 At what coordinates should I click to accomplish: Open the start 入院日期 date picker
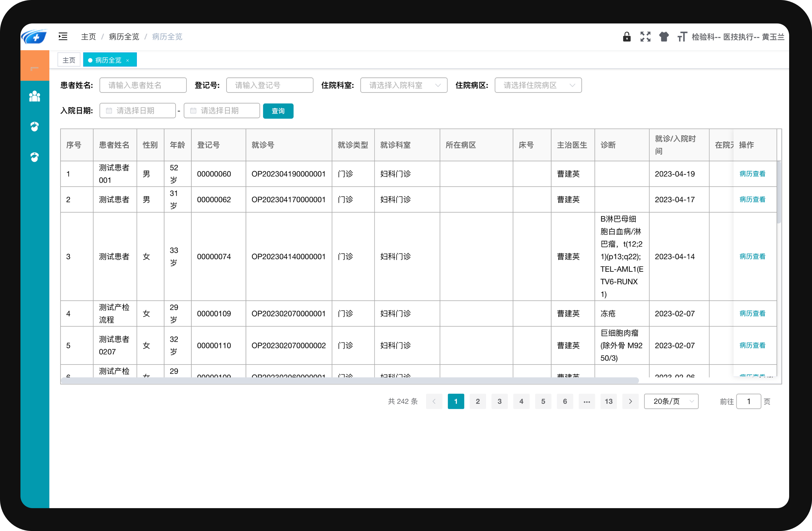[x=137, y=111]
